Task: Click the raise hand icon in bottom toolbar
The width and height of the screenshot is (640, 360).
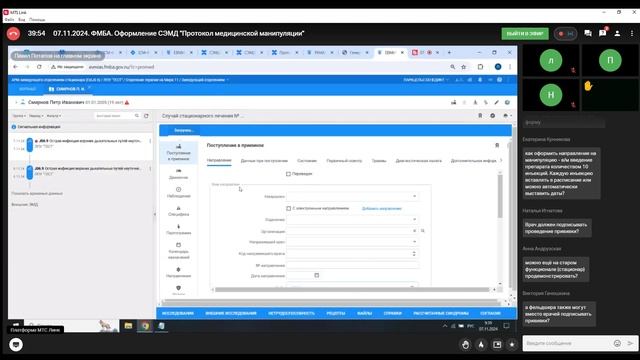Action: [x=465, y=344]
